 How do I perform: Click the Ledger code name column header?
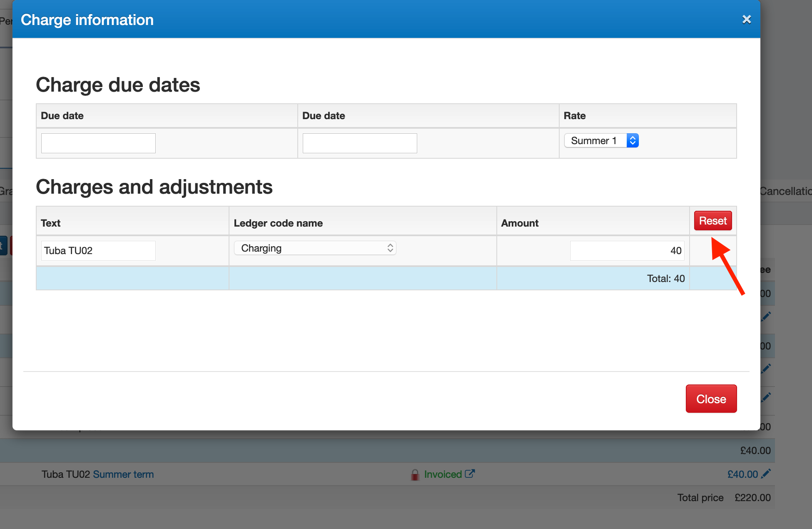(278, 223)
